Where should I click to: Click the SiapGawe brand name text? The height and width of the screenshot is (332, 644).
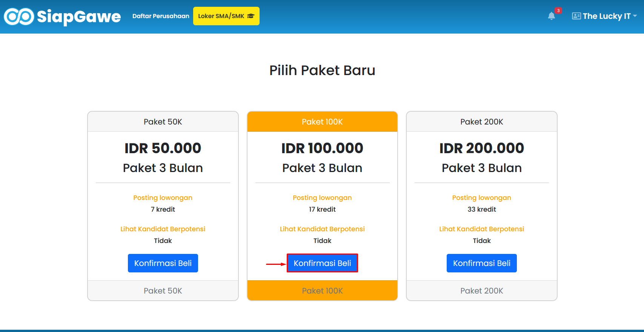tap(79, 17)
